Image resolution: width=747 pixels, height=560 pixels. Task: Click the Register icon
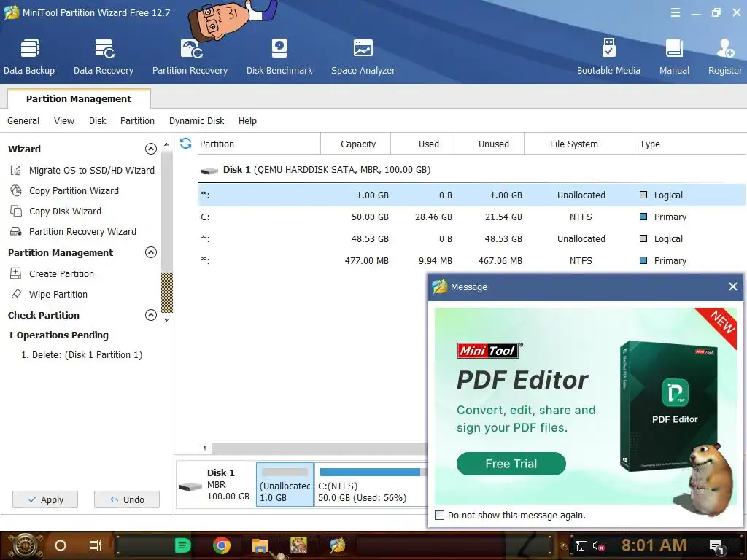[x=725, y=57]
